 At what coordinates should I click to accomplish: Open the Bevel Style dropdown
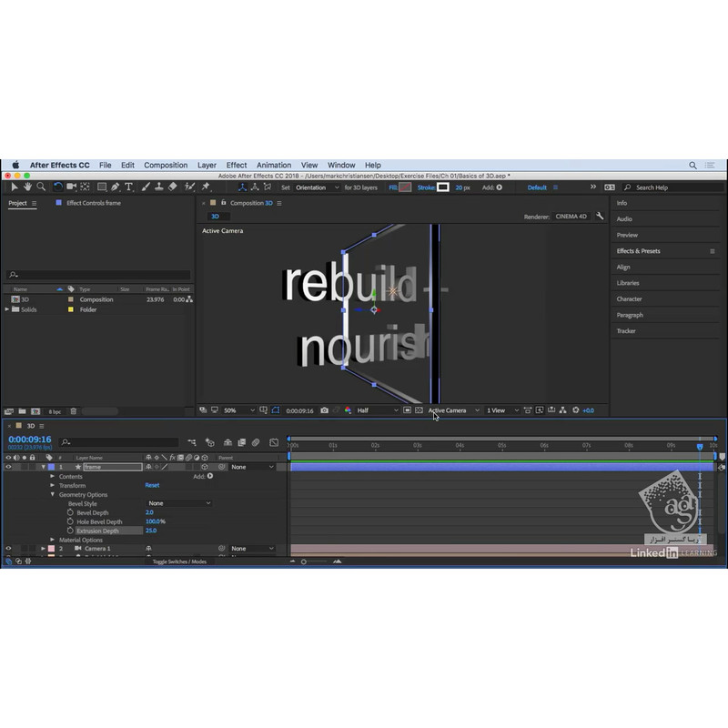178,503
